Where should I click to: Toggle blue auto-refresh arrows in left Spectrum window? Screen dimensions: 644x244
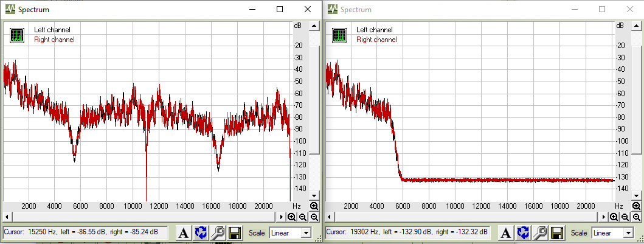pos(201,233)
